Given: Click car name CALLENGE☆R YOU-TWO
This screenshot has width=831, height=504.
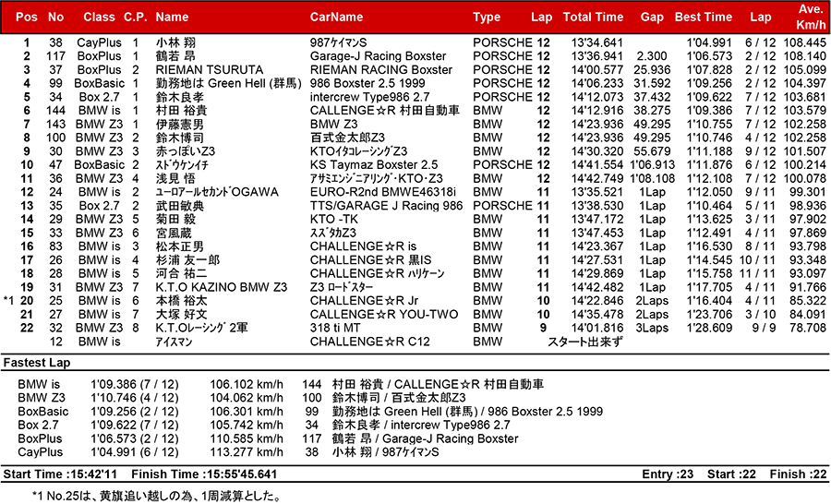Looking at the screenshot, I should pyautogui.click(x=384, y=314).
